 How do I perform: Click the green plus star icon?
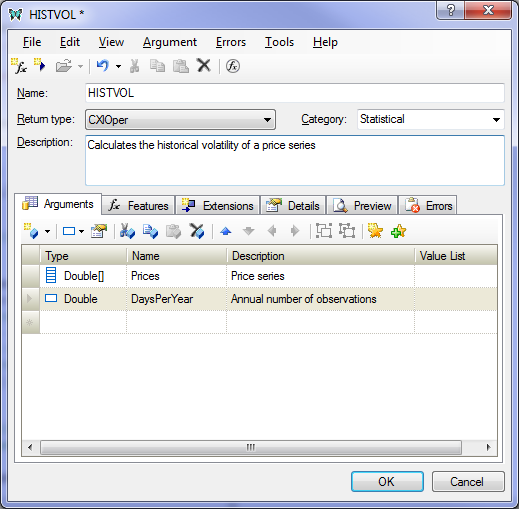point(399,231)
